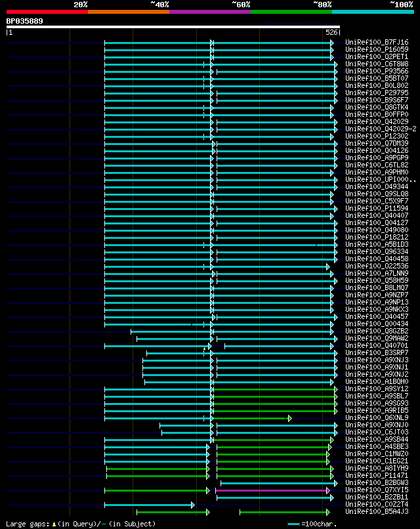Select hit label UniRef100_P12302
420x529 pixels.
[x=377, y=137]
